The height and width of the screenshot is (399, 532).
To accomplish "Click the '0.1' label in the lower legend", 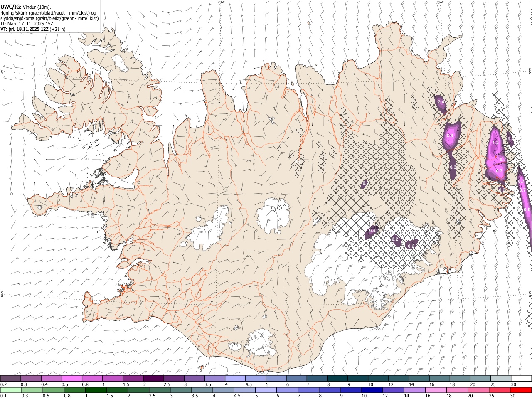I will click(3, 396).
